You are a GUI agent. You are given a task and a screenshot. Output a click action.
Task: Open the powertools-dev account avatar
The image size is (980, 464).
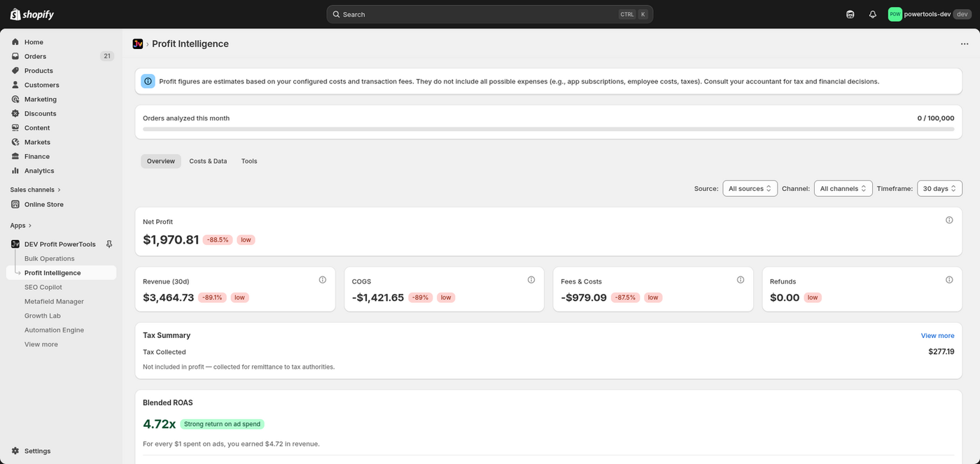click(x=895, y=14)
